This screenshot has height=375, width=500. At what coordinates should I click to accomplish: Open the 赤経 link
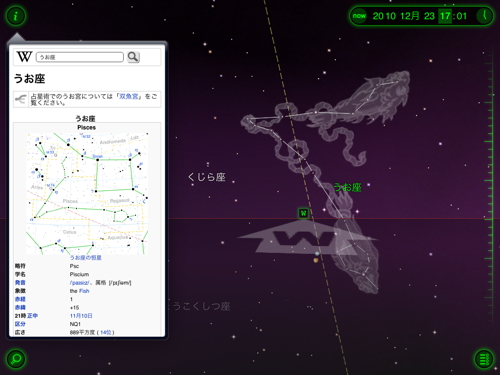click(20, 299)
